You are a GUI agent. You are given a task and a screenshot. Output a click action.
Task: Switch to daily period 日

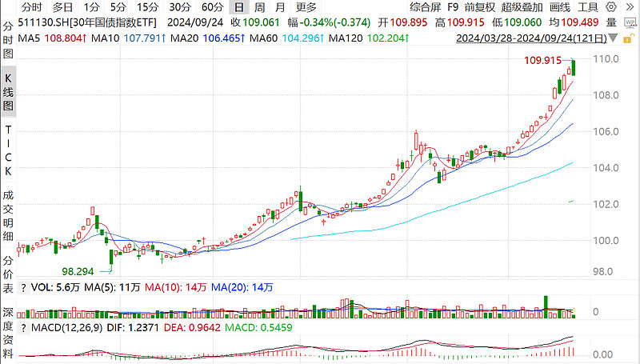click(x=238, y=7)
